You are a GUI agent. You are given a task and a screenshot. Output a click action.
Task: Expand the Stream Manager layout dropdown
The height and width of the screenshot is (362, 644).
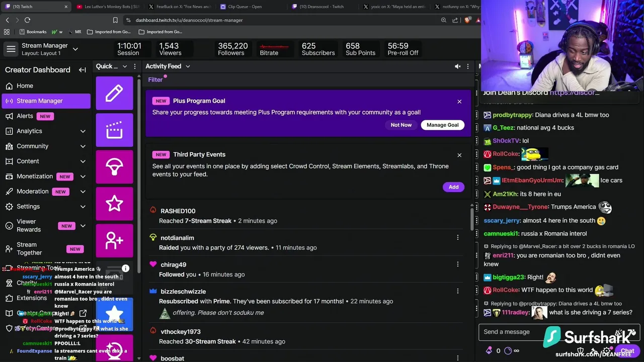coord(75,49)
